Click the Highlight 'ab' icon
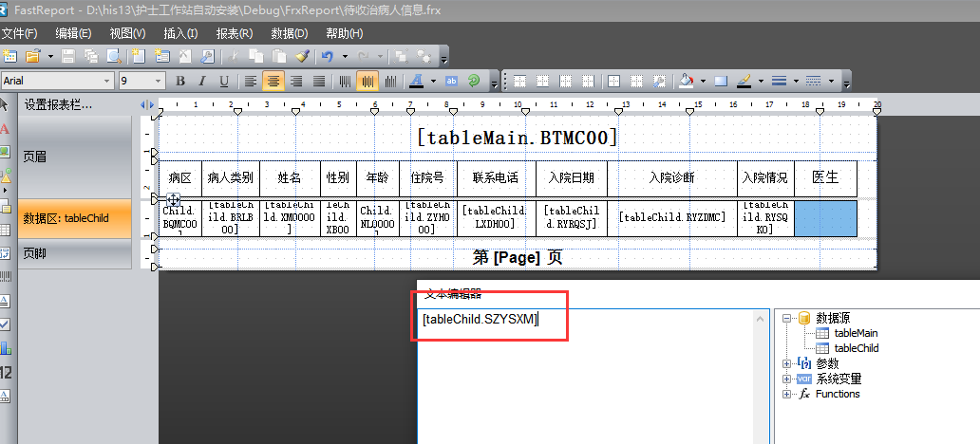This screenshot has width=980, height=444. [x=452, y=81]
